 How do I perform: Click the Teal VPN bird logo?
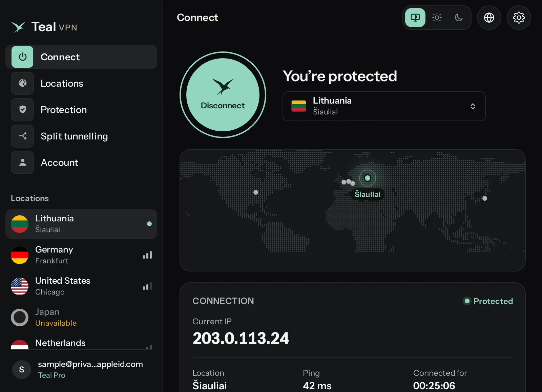[18, 27]
